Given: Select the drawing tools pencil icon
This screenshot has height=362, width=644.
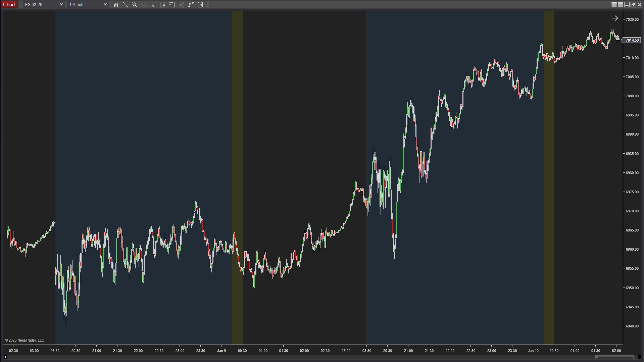Looking at the screenshot, I should point(125,5).
